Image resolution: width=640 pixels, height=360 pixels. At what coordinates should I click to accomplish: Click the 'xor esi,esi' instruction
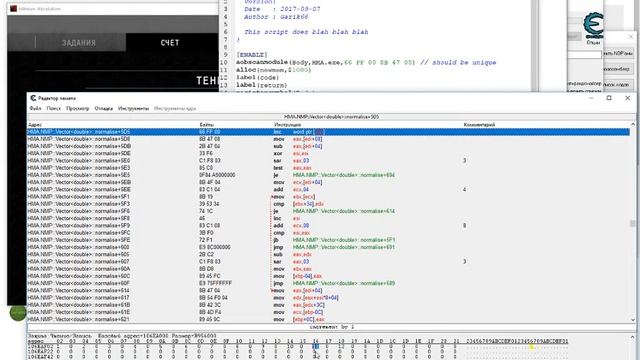click(x=291, y=153)
